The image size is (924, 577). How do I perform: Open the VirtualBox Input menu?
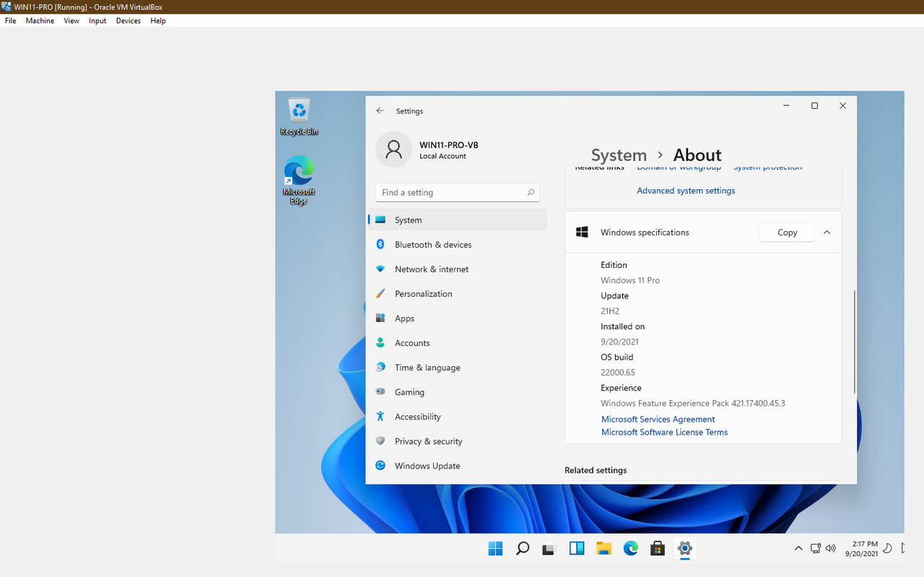pyautogui.click(x=97, y=21)
